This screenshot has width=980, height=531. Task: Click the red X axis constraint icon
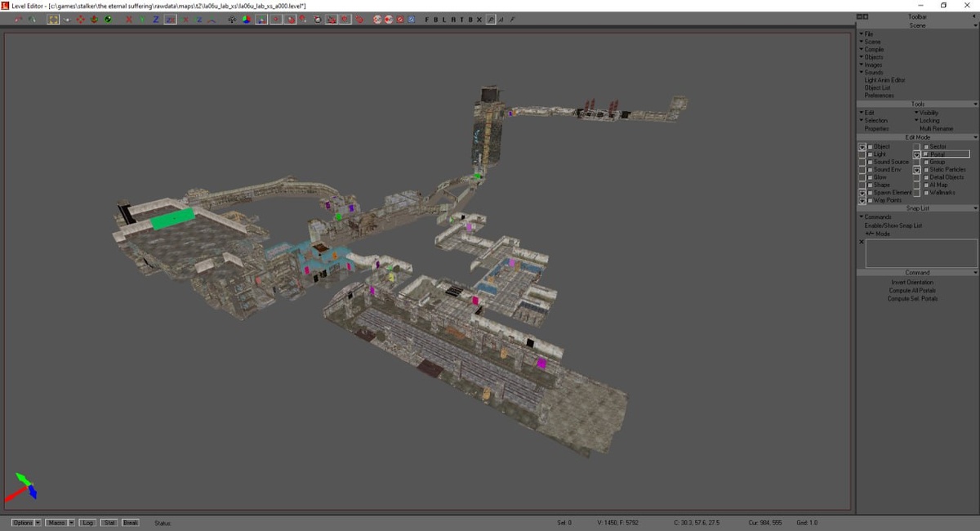click(x=129, y=20)
